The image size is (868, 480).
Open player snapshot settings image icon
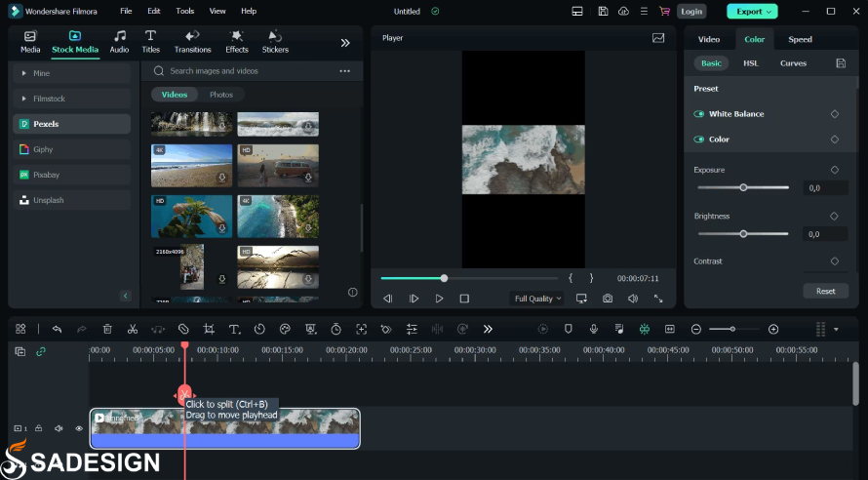pos(658,38)
